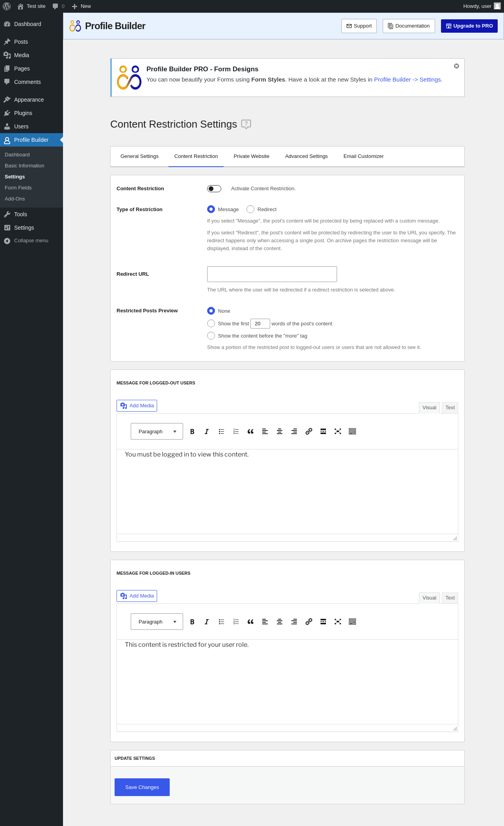Click fullscreen icon in logged-in message editor
The image size is (504, 826).
(338, 622)
